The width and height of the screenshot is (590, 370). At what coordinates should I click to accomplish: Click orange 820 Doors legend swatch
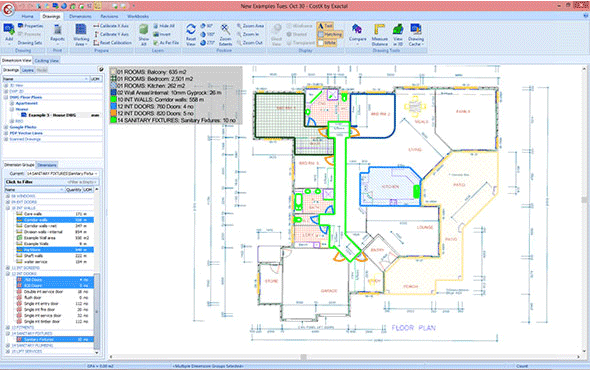[113, 113]
